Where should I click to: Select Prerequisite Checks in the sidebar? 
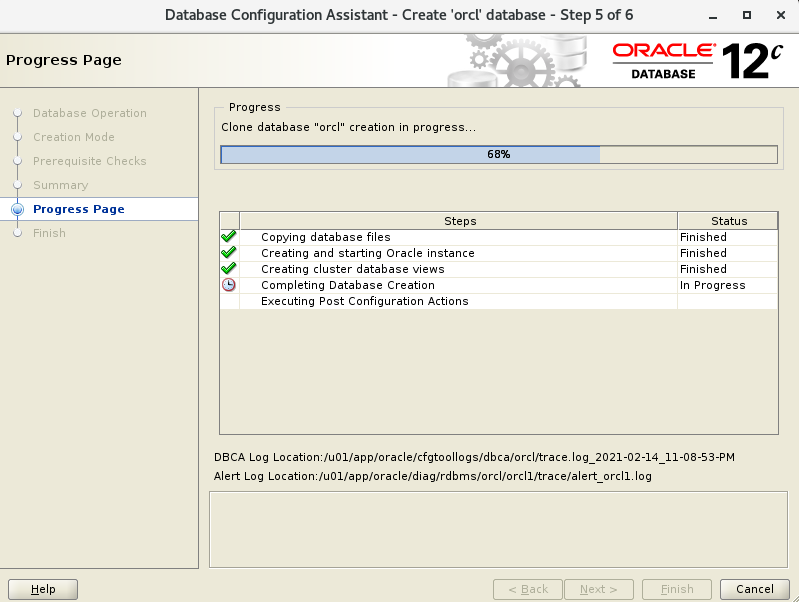pyautogui.click(x=89, y=161)
